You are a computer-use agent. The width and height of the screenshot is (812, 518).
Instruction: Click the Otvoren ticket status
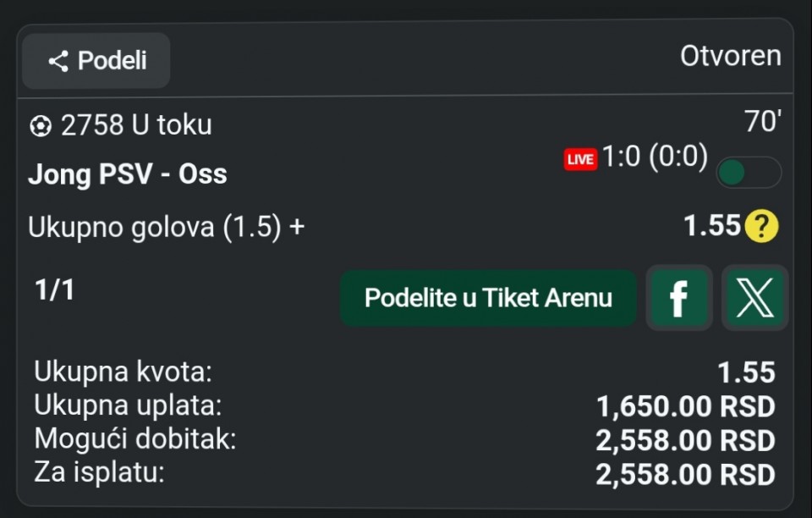coord(730,57)
